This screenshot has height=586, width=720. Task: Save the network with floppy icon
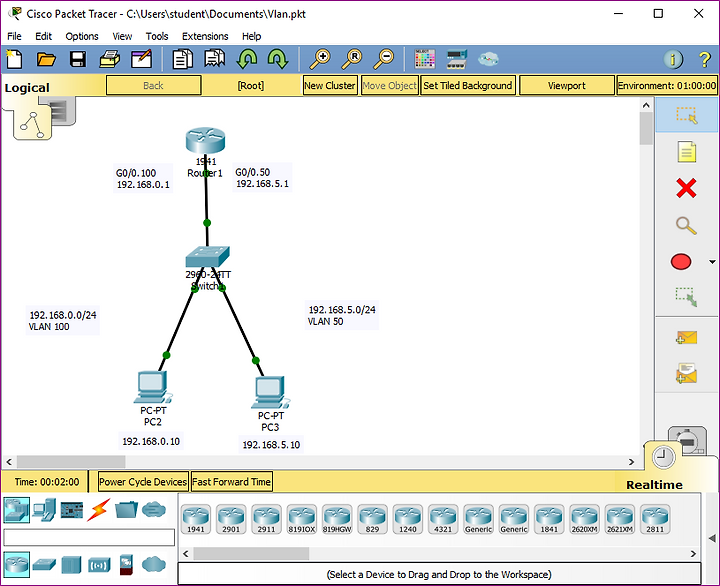78,59
